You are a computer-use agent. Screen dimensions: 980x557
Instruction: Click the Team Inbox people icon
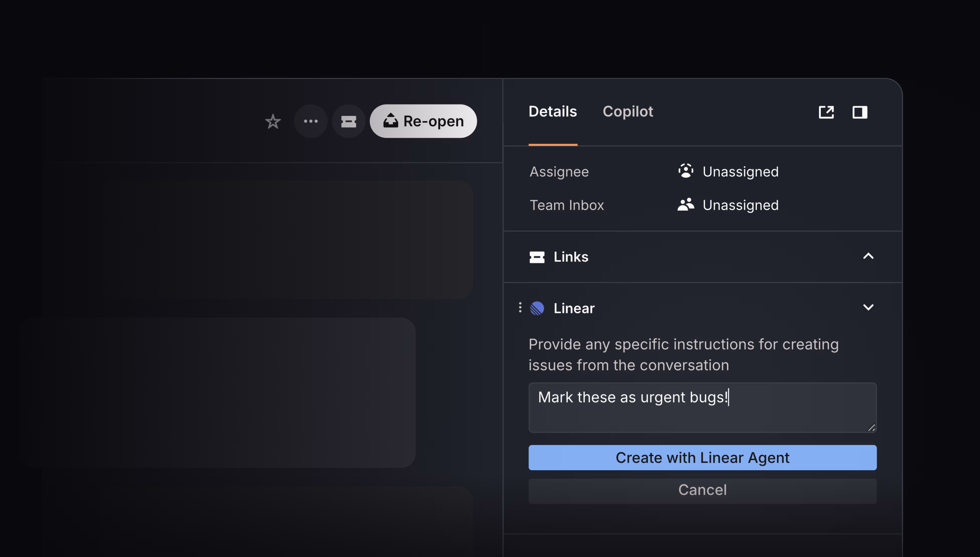click(685, 205)
